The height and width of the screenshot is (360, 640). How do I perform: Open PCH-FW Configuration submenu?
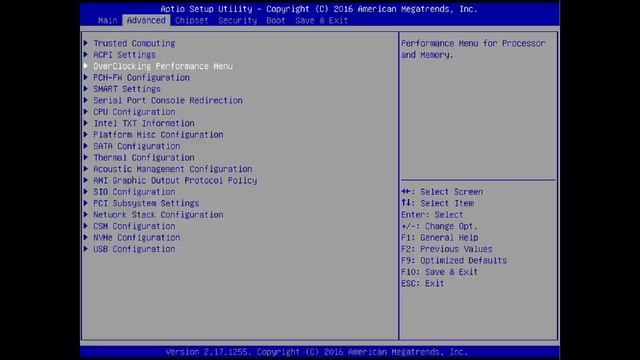tap(141, 78)
